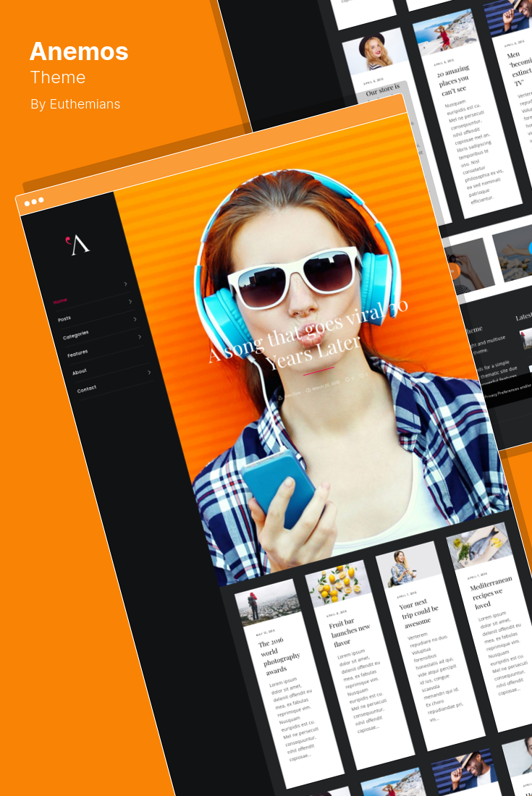Open 'Mediterranean recipes we loved' post
Viewport: 532px width, 796px height.
pyautogui.click(x=490, y=593)
